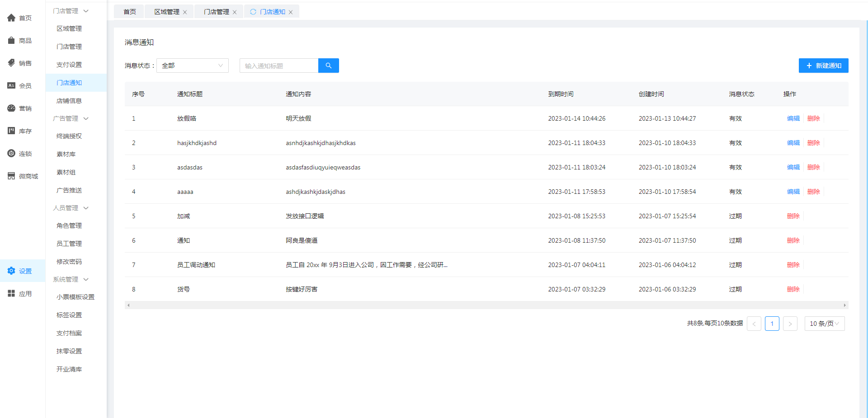Edit the 放假咯 notification row
868x418 pixels.
point(793,118)
